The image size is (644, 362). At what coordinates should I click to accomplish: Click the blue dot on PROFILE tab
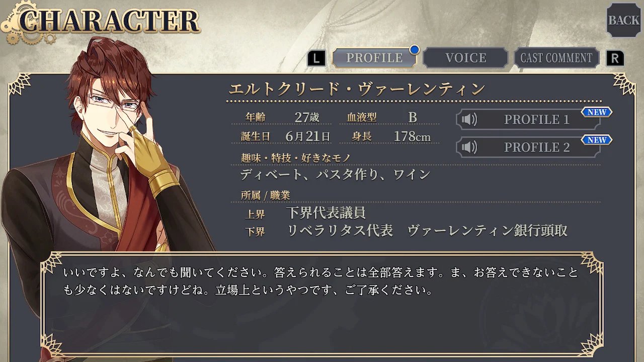[x=415, y=49]
